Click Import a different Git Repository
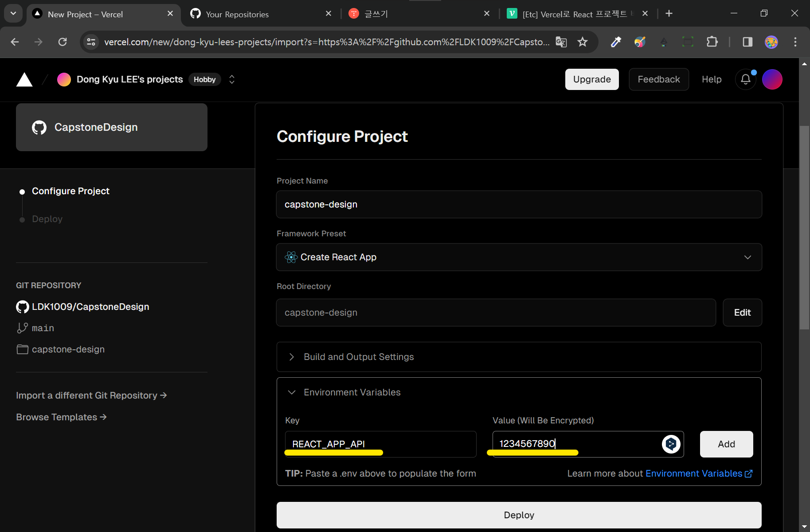Image resolution: width=810 pixels, height=532 pixels. 91,395
